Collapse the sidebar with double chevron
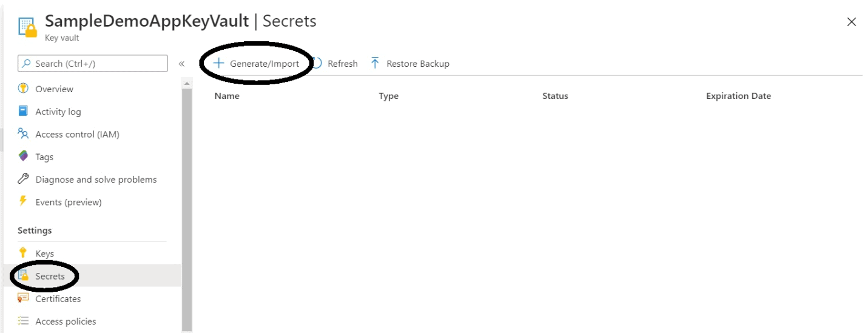The width and height of the screenshot is (868, 333). pyautogui.click(x=181, y=64)
